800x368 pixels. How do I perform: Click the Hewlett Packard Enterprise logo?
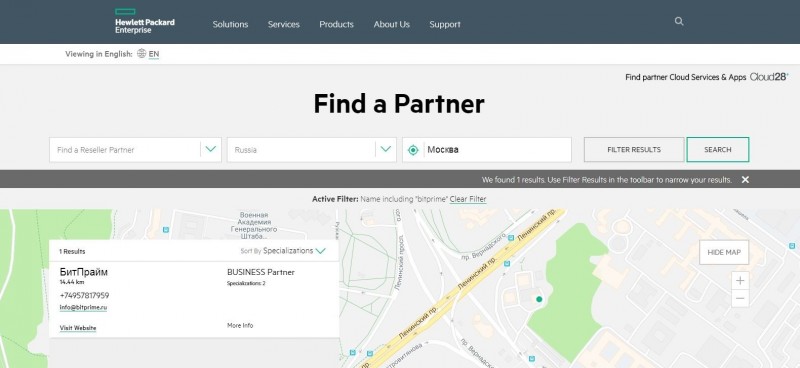click(x=145, y=21)
